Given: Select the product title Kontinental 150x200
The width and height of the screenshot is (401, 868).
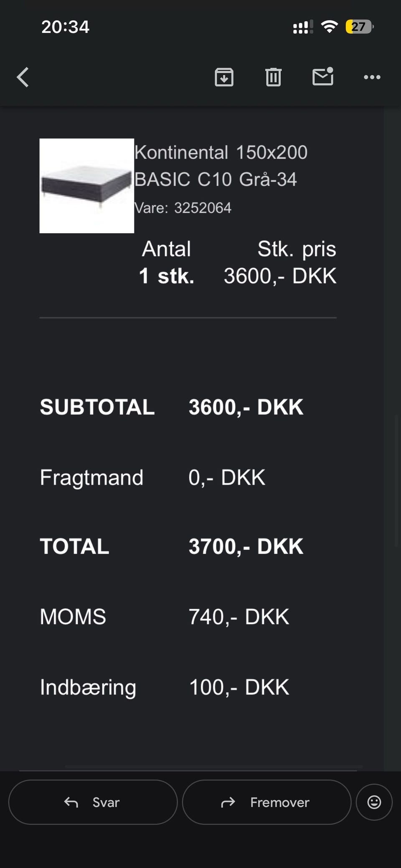Looking at the screenshot, I should click(x=221, y=152).
